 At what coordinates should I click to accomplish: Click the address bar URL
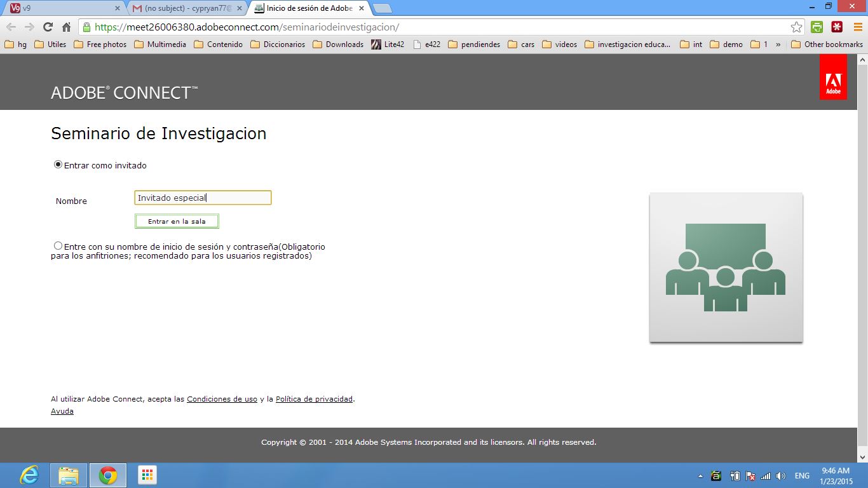(247, 27)
